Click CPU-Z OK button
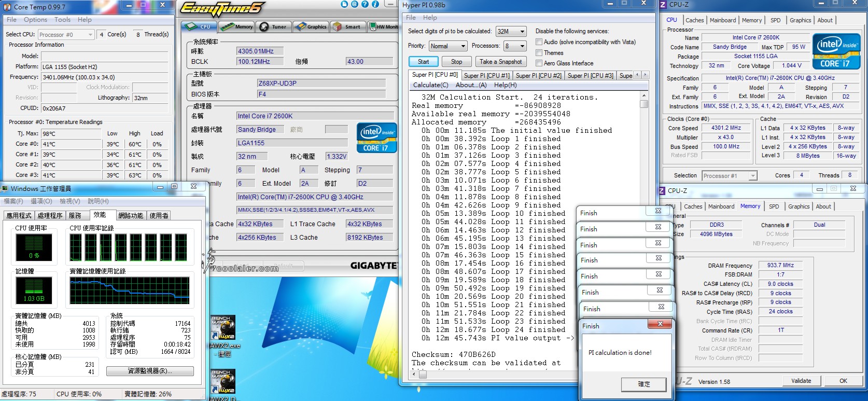Screen dimensions: 868x401 point(843,381)
